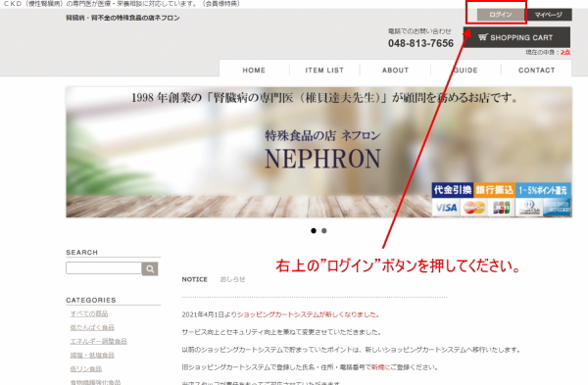Switch to the second carousel slide dot
The height and width of the screenshot is (385, 588).
pos(324,231)
